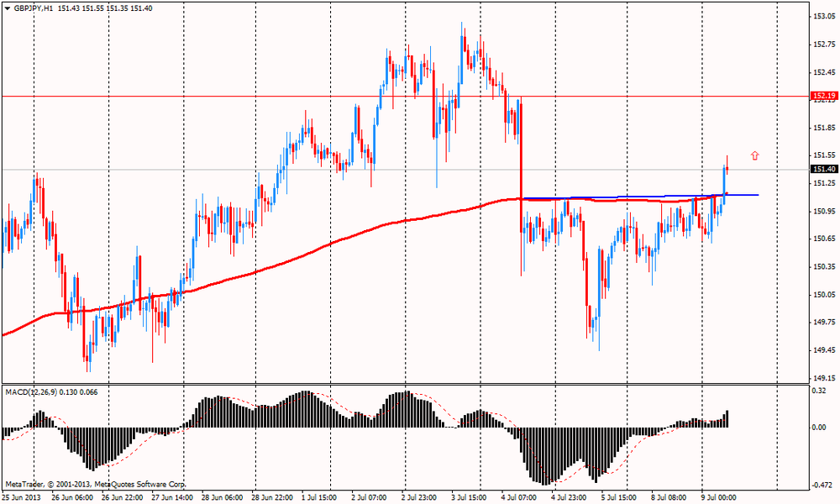Image resolution: width=840 pixels, height=504 pixels.
Task: Click the 152.19 red price level tag
Action: 824,96
